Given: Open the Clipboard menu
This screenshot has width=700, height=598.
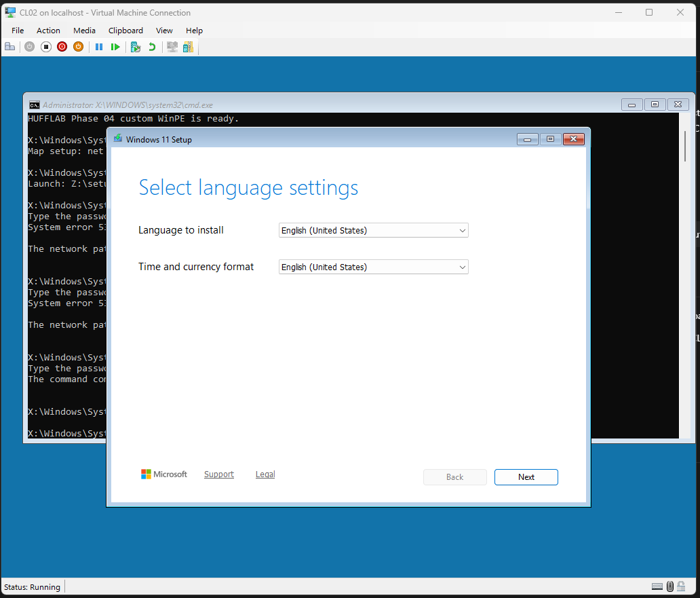Looking at the screenshot, I should [x=125, y=31].
